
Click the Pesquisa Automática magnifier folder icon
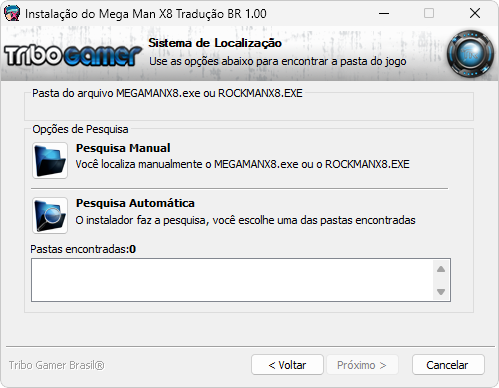click(x=50, y=215)
